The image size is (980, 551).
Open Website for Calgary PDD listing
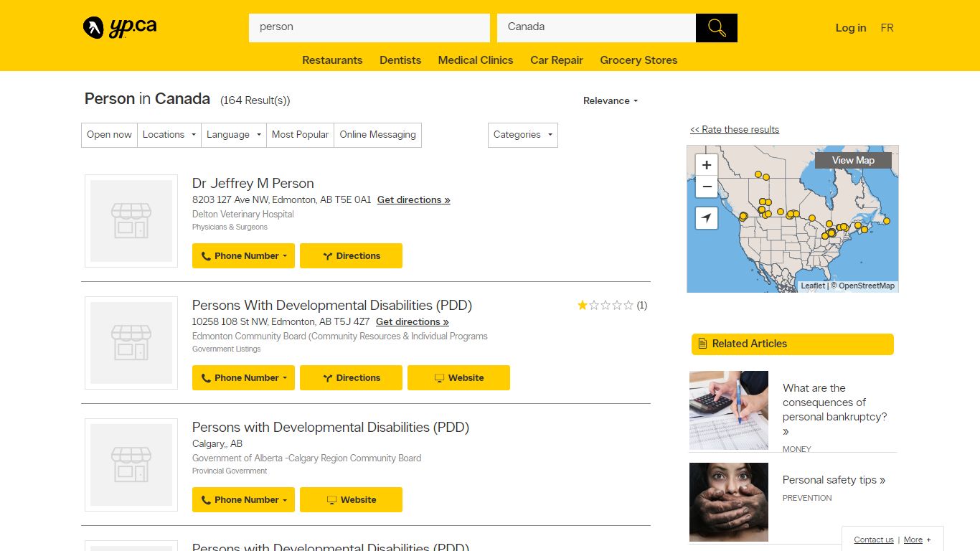[351, 500]
